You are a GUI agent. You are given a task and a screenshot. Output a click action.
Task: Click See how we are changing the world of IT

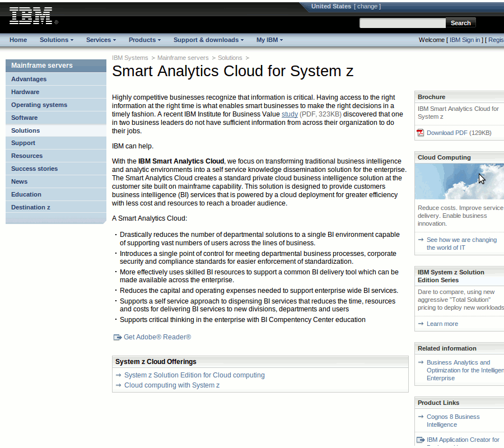pyautogui.click(x=461, y=244)
